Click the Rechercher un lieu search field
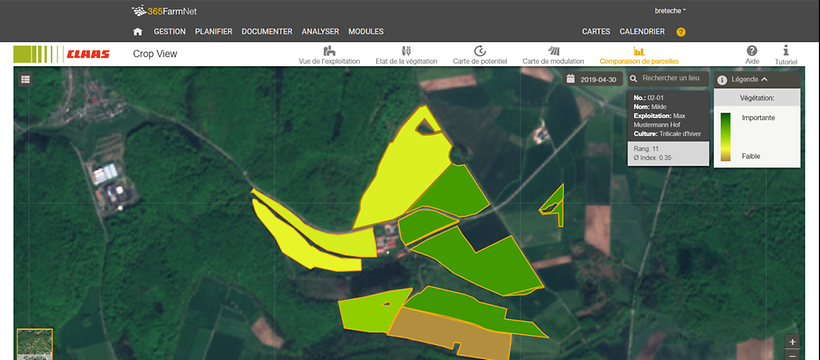The height and width of the screenshot is (360, 820). pyautogui.click(x=668, y=78)
